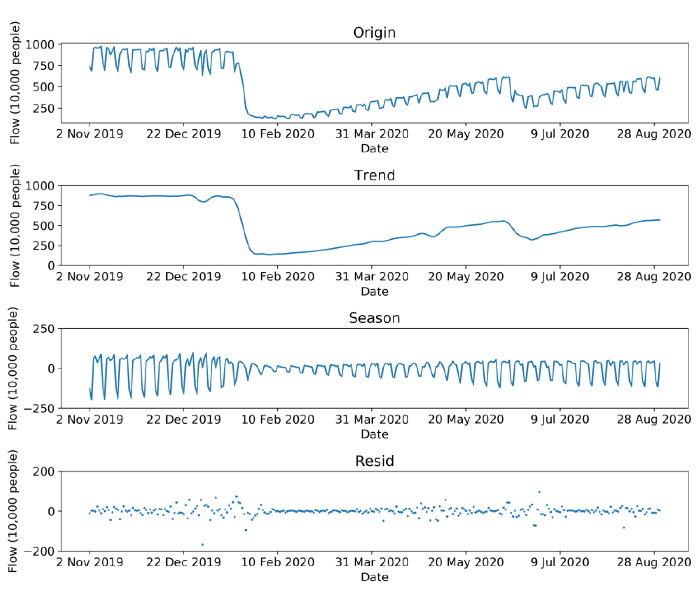Click the Trend chart title

(x=374, y=175)
